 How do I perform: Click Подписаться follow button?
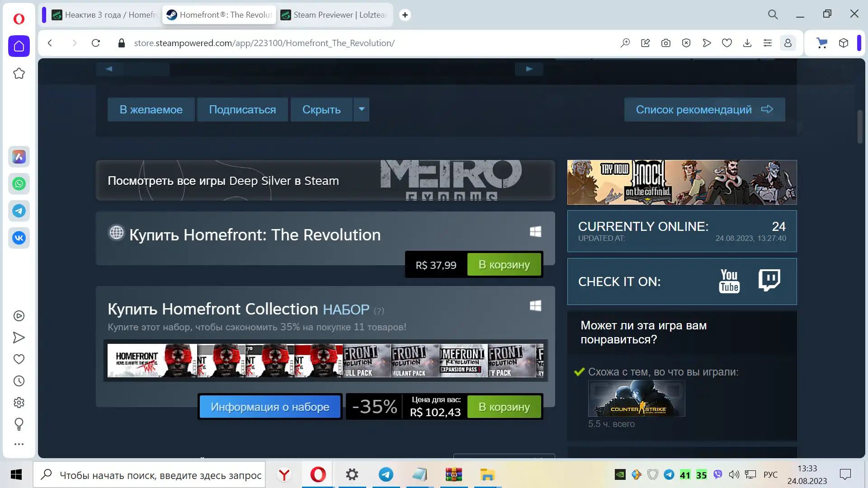[242, 109]
